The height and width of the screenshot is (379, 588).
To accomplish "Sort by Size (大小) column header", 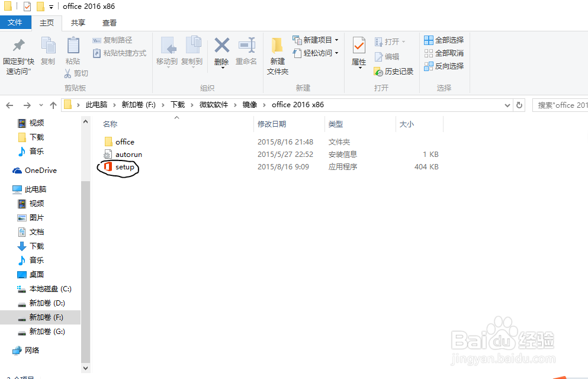I will (x=406, y=124).
